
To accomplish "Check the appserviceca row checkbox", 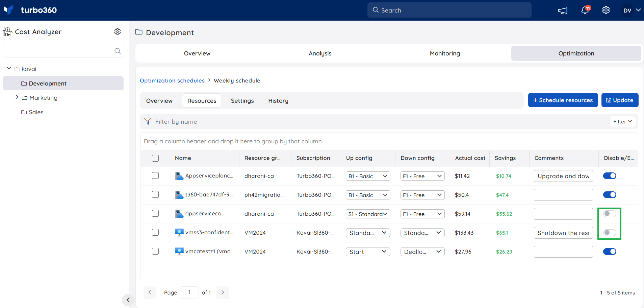I will pos(155,213).
